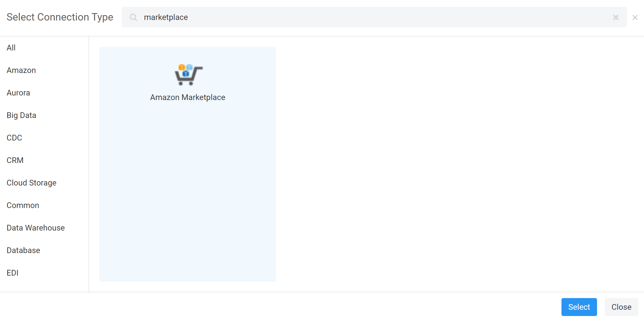
Task: View the Common connectors category
Action: point(23,205)
